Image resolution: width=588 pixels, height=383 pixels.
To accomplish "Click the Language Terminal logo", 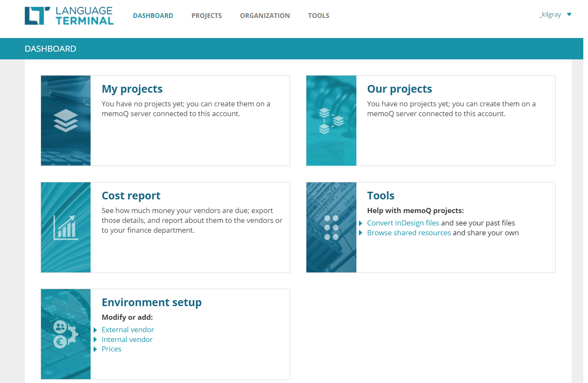I will point(69,16).
